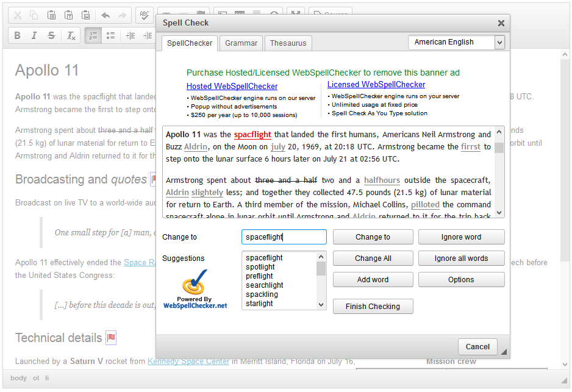Click the Remove Format icon
Screen dimensions: 572x392
71,35
